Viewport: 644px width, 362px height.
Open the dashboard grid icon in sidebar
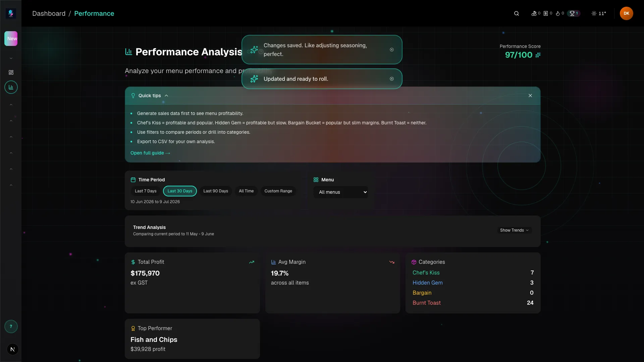[x=11, y=72]
